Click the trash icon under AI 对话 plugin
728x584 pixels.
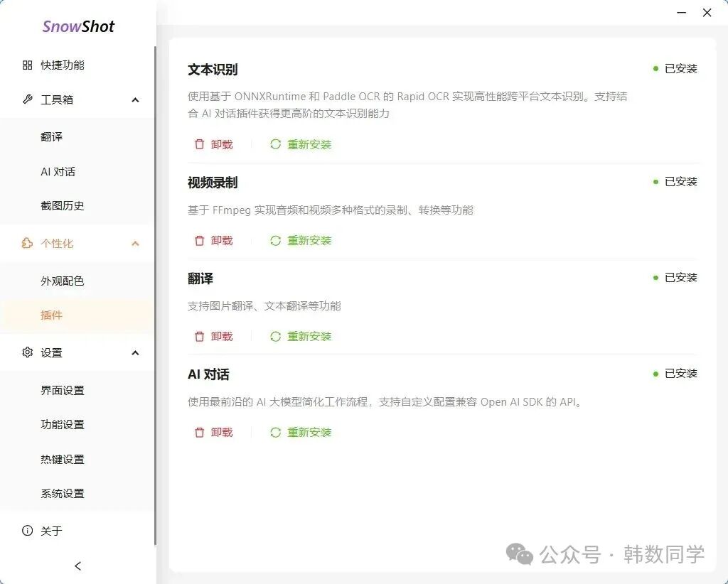coord(199,433)
